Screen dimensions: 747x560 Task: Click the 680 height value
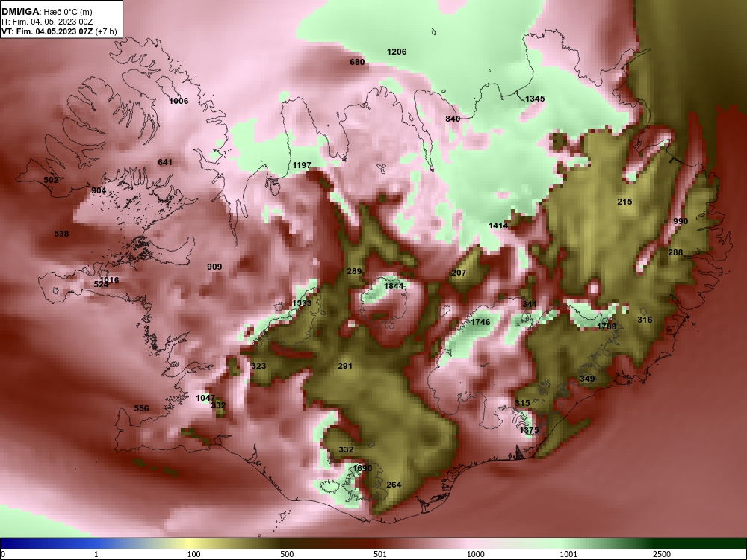pyautogui.click(x=357, y=62)
